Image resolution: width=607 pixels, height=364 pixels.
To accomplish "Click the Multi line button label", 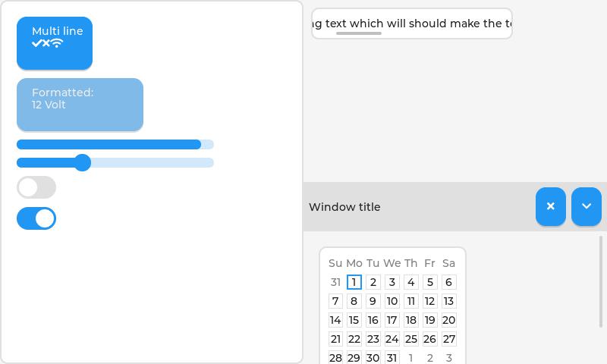I will click(x=58, y=31).
